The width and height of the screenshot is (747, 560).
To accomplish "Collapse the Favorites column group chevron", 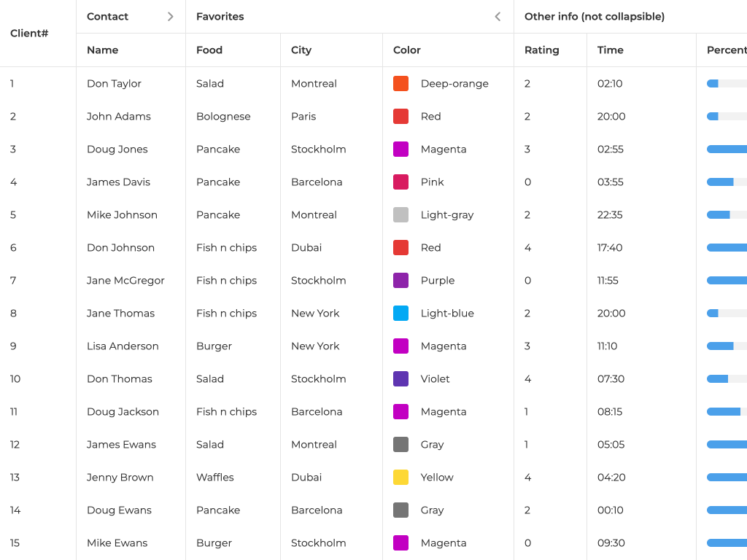I will [498, 17].
